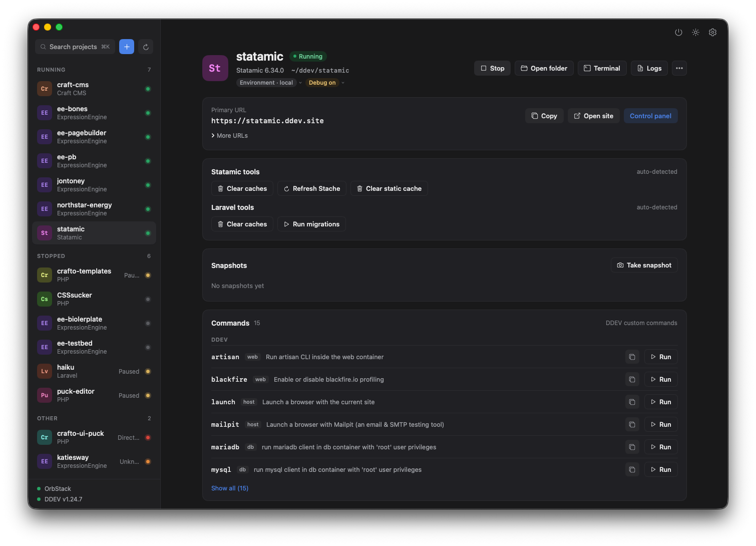
Task: Click the power icon in top bar
Action: point(678,32)
